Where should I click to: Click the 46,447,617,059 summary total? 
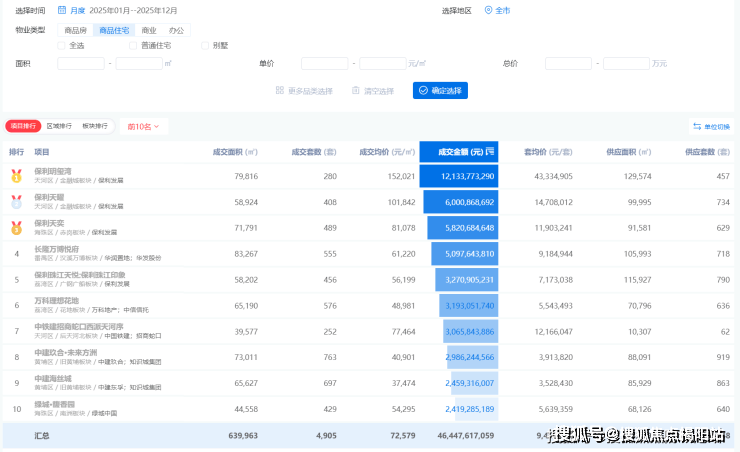(466, 435)
